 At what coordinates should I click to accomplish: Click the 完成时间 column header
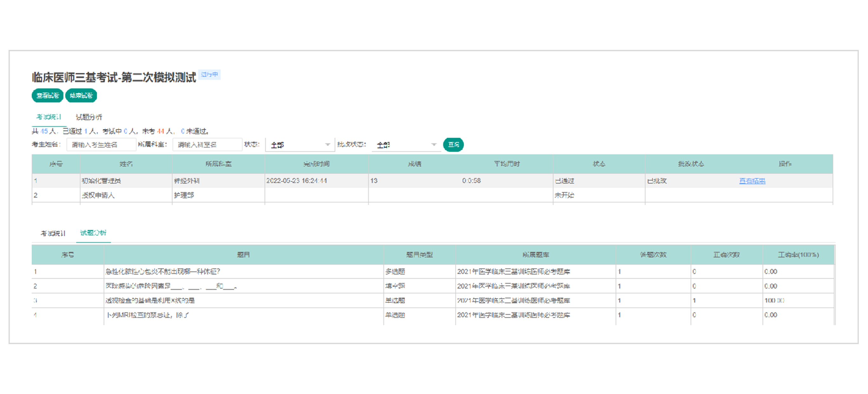tap(316, 164)
